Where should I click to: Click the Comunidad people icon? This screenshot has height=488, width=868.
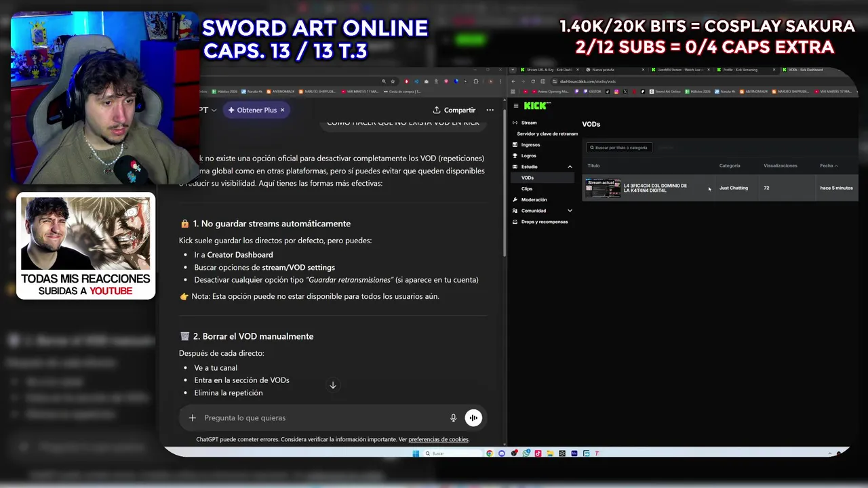tap(515, 211)
